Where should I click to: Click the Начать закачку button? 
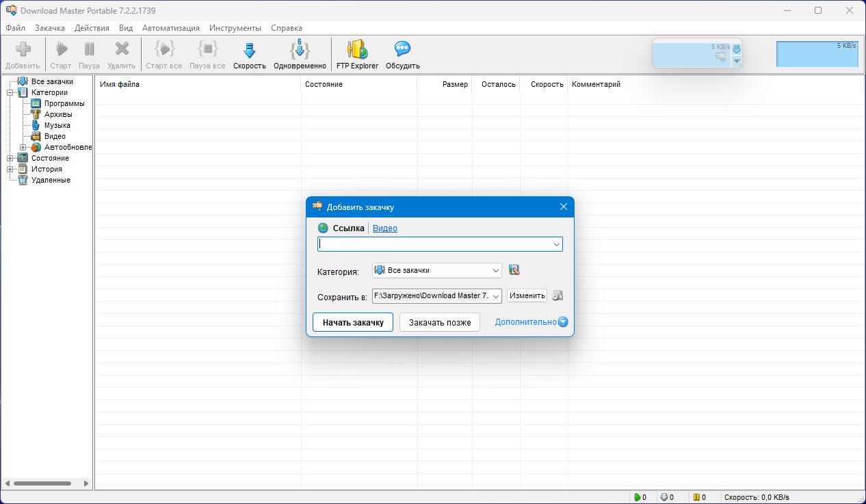pyautogui.click(x=353, y=322)
